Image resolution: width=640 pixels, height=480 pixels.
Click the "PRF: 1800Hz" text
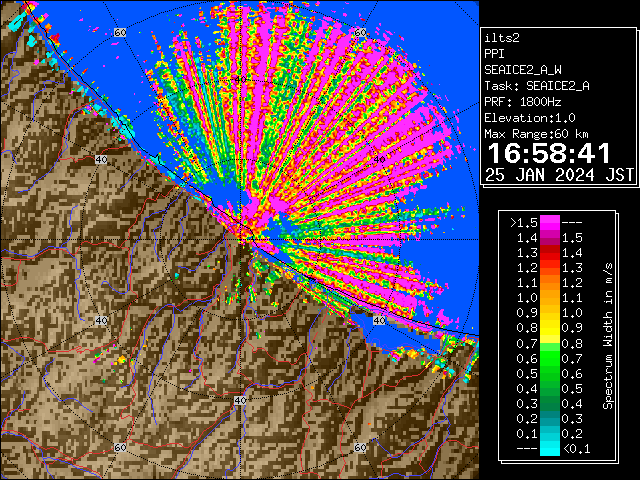coord(523,102)
